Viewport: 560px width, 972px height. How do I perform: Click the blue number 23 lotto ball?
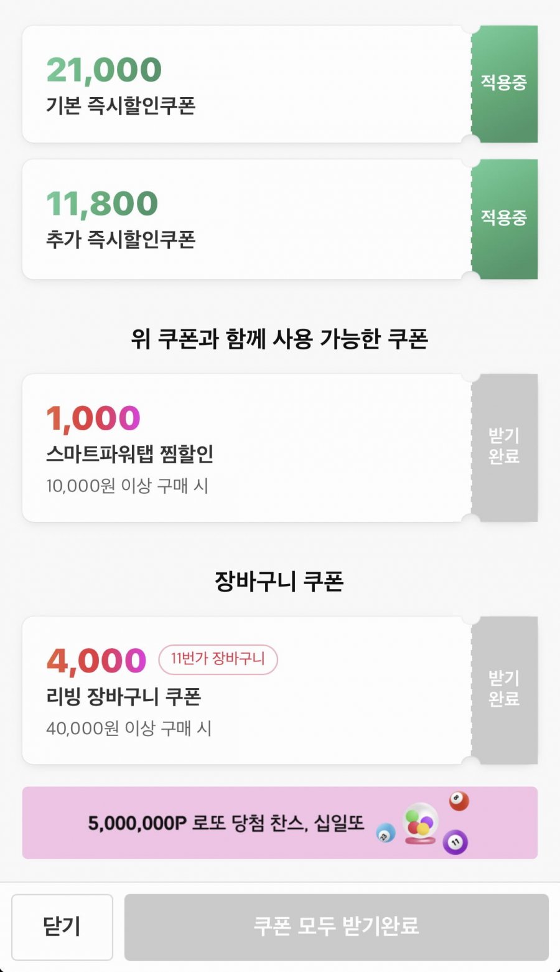(x=386, y=833)
